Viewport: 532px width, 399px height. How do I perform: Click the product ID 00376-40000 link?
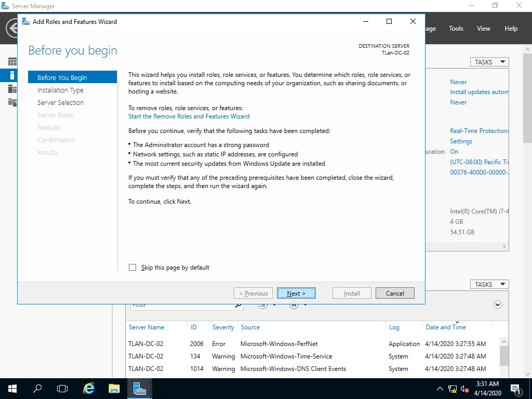point(479,172)
